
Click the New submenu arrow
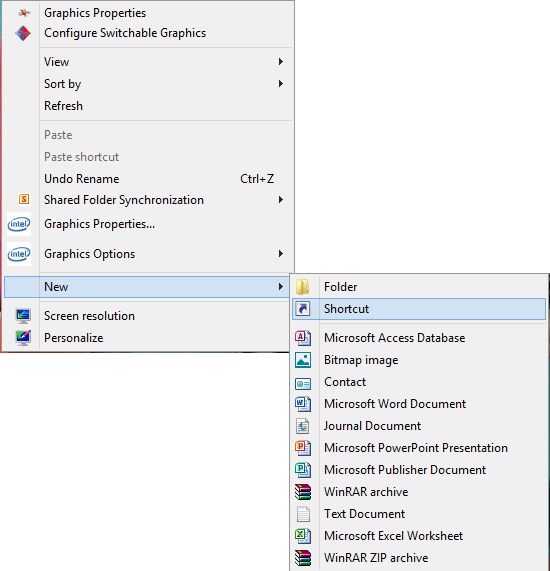280,287
